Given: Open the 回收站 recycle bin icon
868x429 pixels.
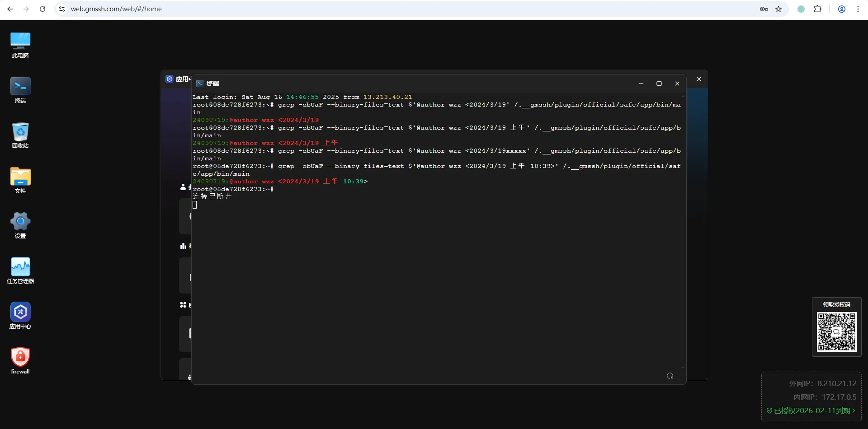Looking at the screenshot, I should tap(20, 131).
